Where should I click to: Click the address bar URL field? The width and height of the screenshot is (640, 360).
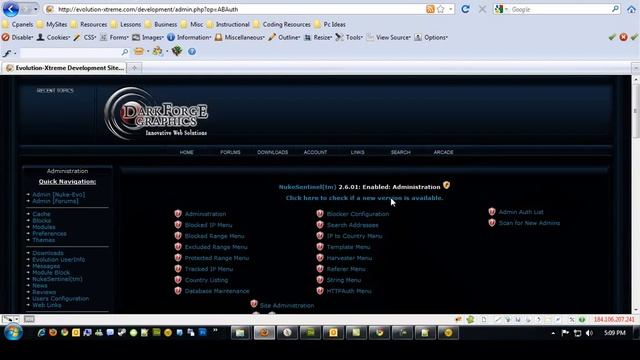[241, 9]
